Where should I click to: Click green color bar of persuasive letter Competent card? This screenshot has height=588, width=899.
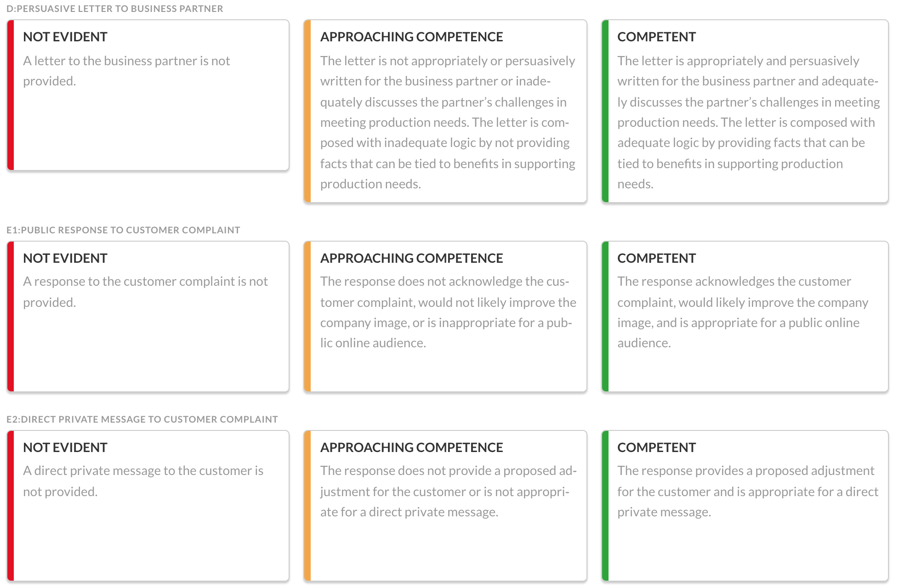[605, 111]
